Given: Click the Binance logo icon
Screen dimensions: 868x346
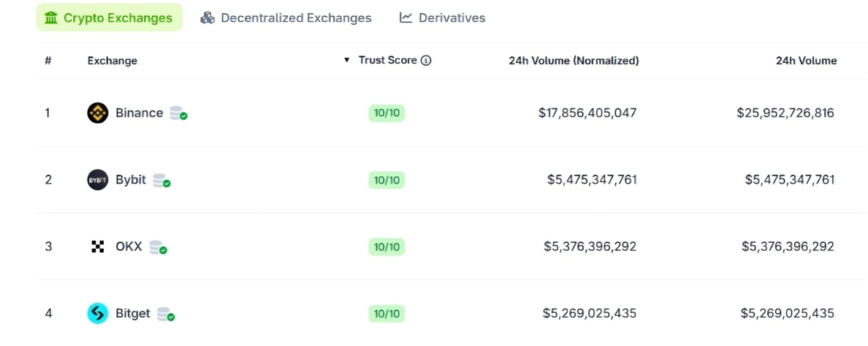Looking at the screenshot, I should tap(98, 113).
